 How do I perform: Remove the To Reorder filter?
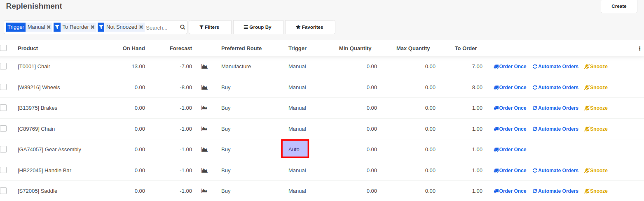pos(93,27)
